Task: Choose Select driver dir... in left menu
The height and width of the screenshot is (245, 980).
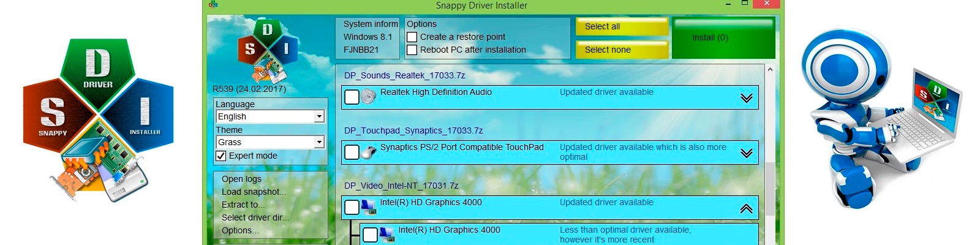Action: (255, 217)
